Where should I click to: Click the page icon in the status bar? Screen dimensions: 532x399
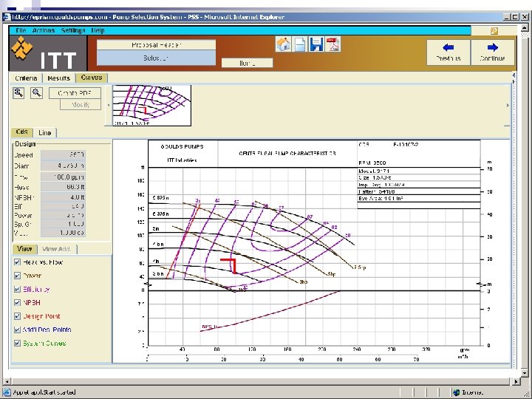coord(7,392)
